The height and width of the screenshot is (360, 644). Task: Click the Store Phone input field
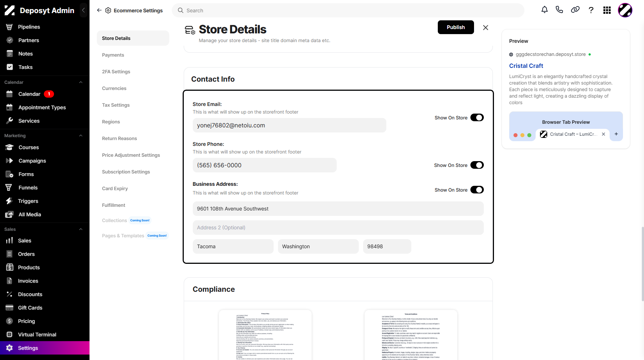pos(265,165)
